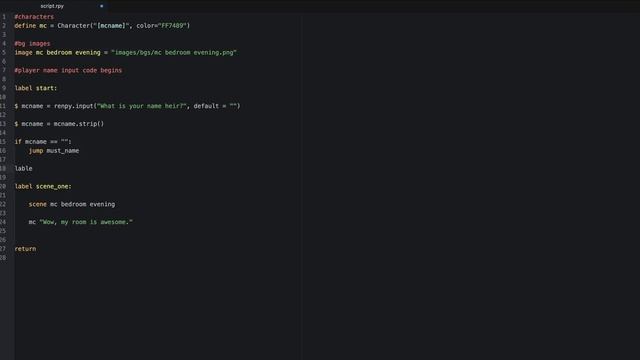The height and width of the screenshot is (360, 640).
Task: Click the 'return' statement
Action: click(25, 249)
